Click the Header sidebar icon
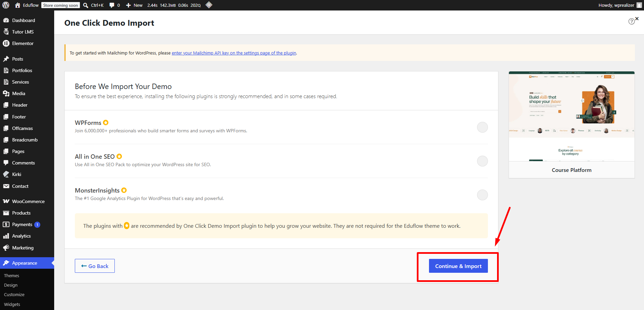Image resolution: width=644 pixels, height=310 pixels. 6,105
